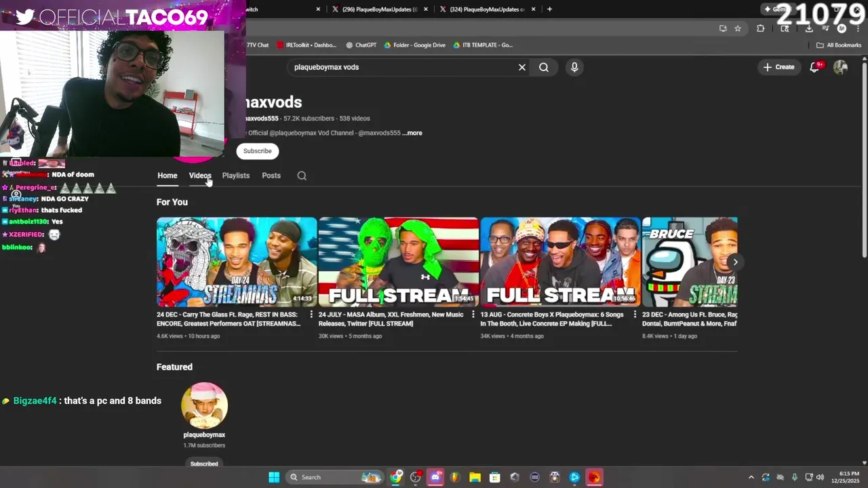Expand channel description with ...more
868x488 pixels.
[412, 133]
